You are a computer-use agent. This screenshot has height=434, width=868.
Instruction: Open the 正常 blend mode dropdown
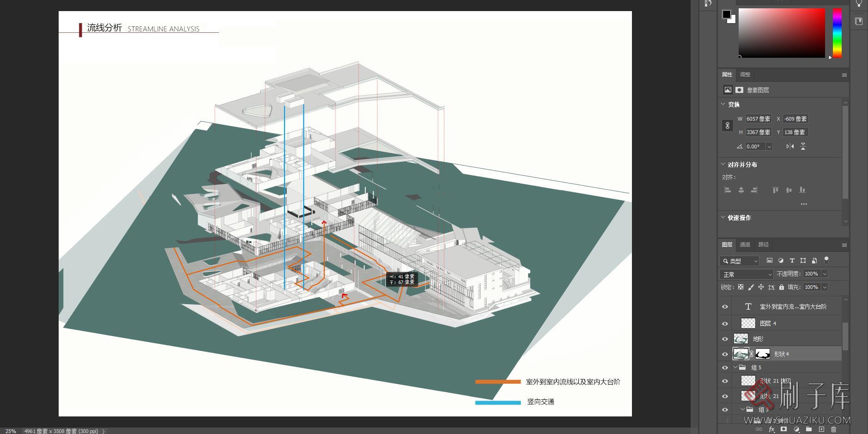(746, 275)
